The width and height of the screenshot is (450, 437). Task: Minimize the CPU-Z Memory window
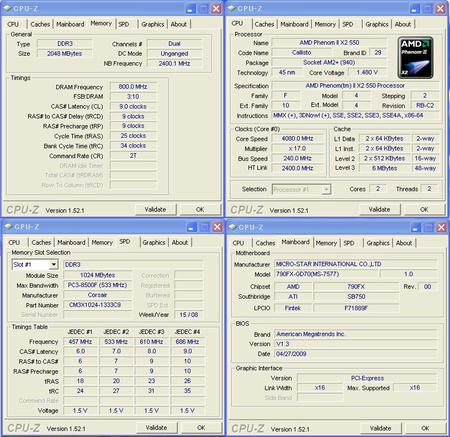(190, 9)
